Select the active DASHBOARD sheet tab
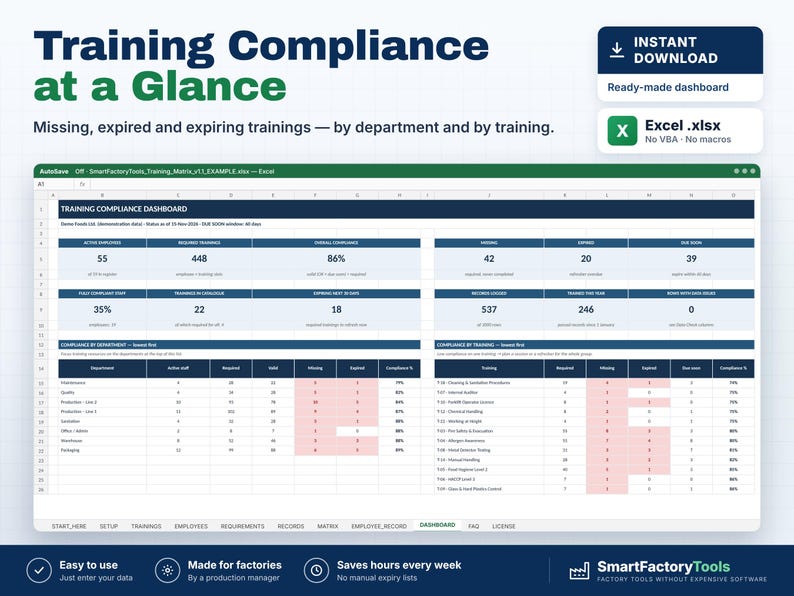 [438, 525]
